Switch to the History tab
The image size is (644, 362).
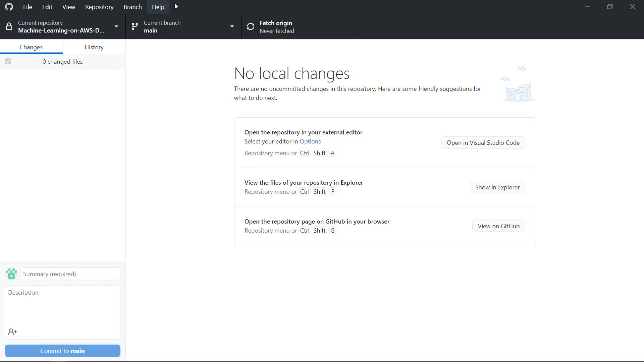point(94,47)
